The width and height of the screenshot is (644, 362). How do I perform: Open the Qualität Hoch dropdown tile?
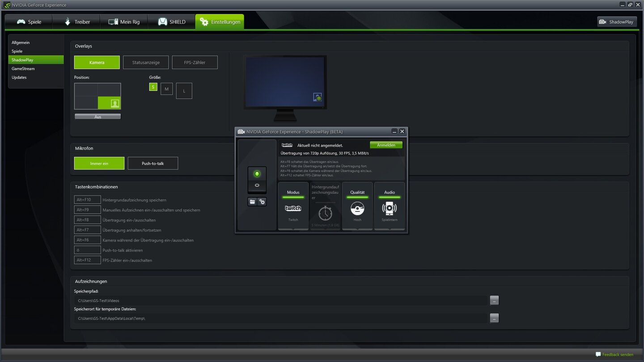click(357, 206)
